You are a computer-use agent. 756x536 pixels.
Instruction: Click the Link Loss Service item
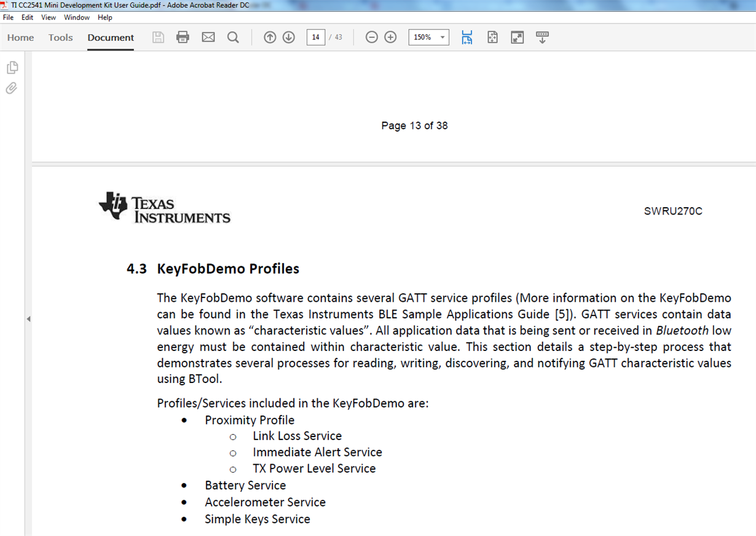[297, 436]
